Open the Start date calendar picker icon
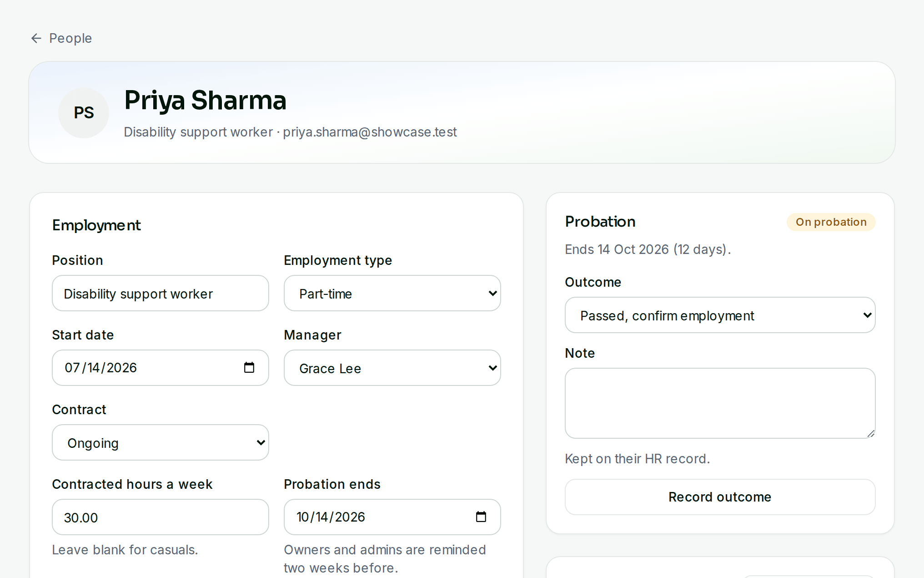 (x=249, y=367)
